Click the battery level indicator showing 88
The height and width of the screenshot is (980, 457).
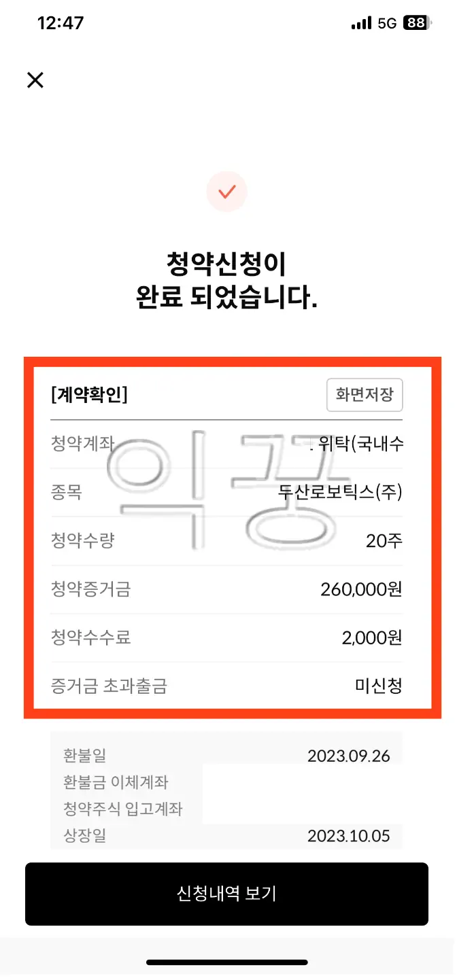click(417, 22)
